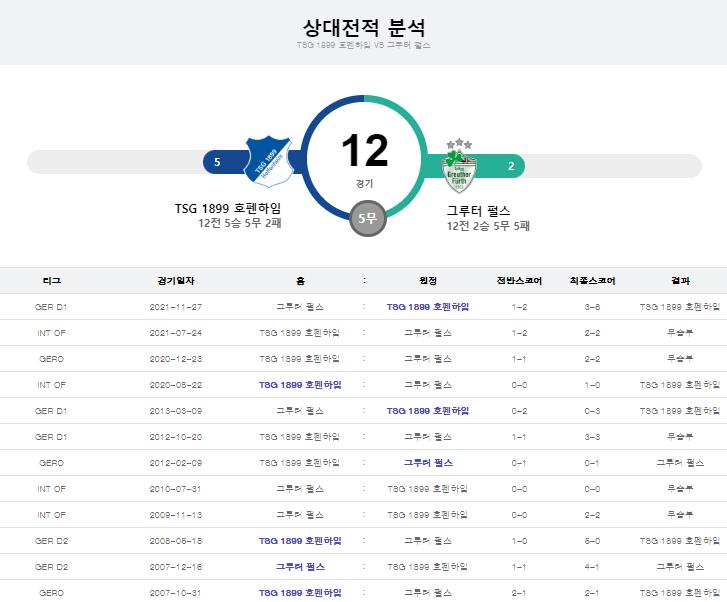Click the 2007-10-31 match date
This screenshot has height=602, width=727.
(x=176, y=593)
